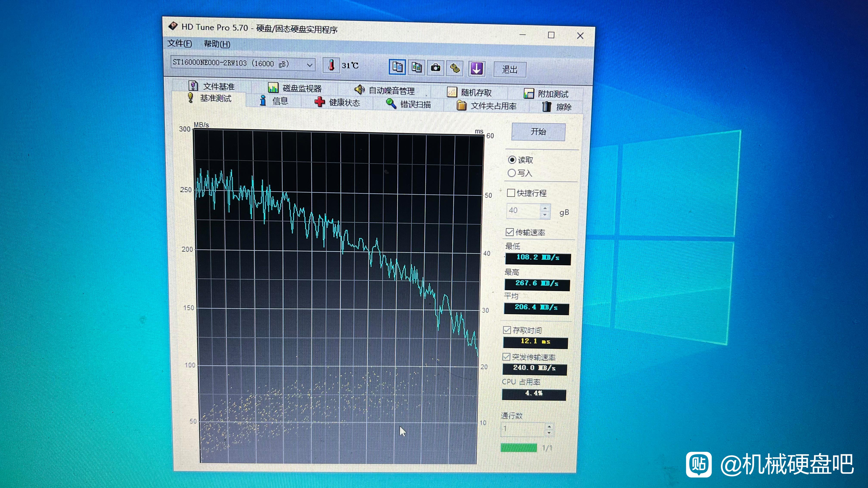Open the 擦除 tab
Viewport: 868px width, 488px height.
[557, 107]
